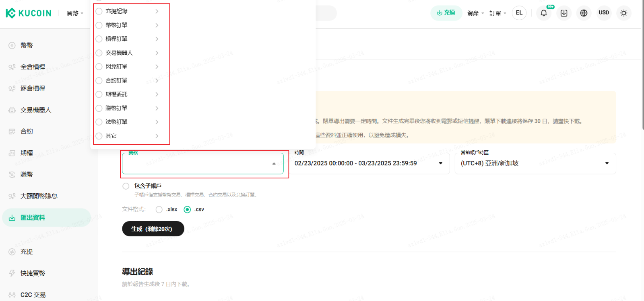This screenshot has height=301, width=644.
Task: Click the 賺幣 sidebar icon
Action: tap(12, 174)
